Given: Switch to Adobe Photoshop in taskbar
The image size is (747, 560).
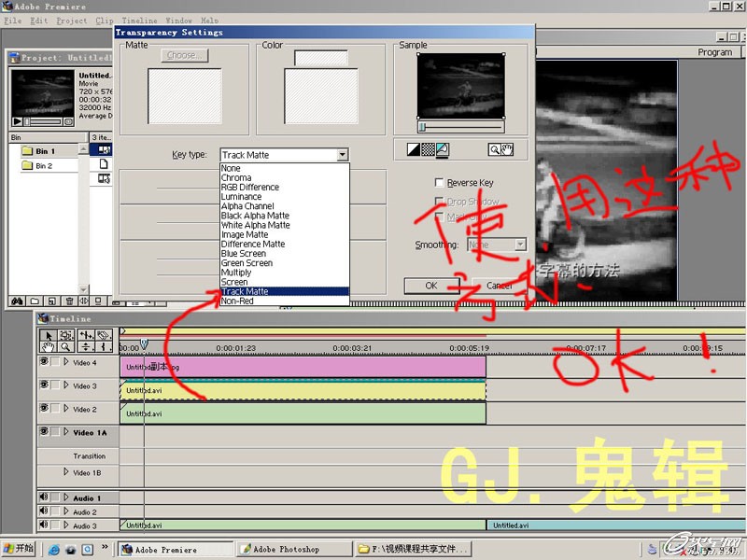Looking at the screenshot, I should (x=295, y=549).
